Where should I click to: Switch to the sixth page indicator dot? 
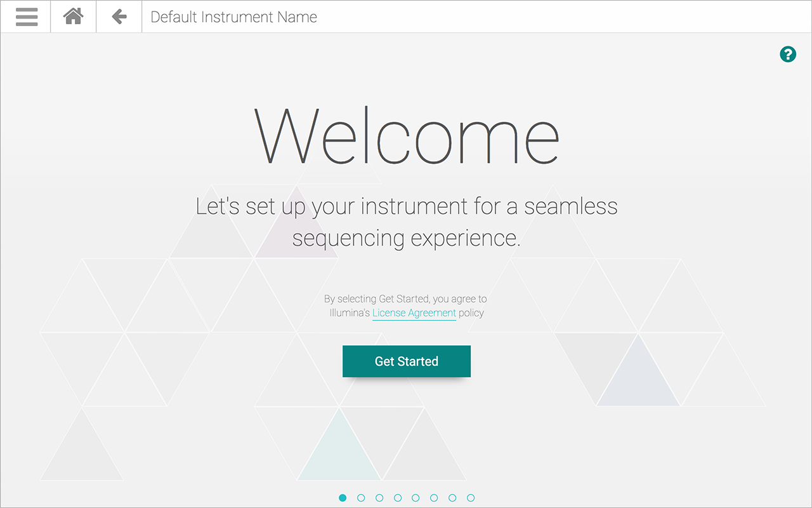pyautogui.click(x=434, y=498)
